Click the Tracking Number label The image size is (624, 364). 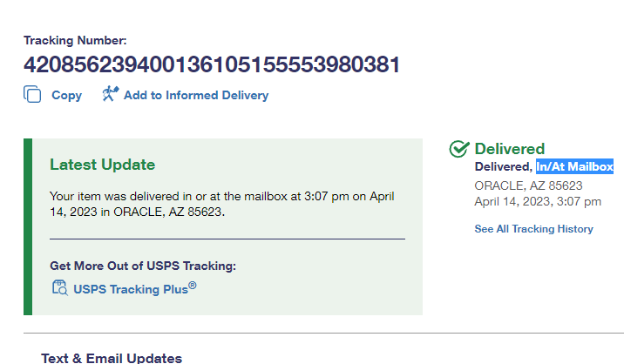pyautogui.click(x=75, y=40)
